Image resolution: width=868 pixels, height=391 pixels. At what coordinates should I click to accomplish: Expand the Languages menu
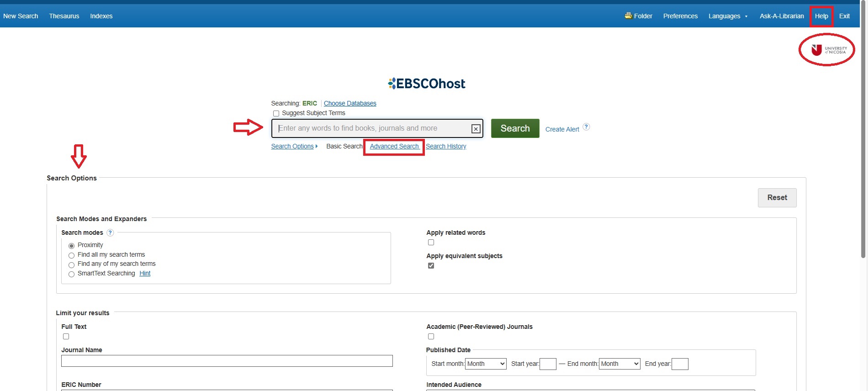point(728,16)
